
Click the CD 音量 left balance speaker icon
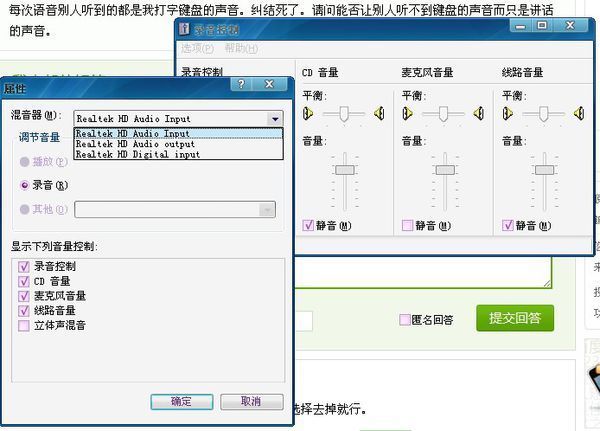(308, 113)
